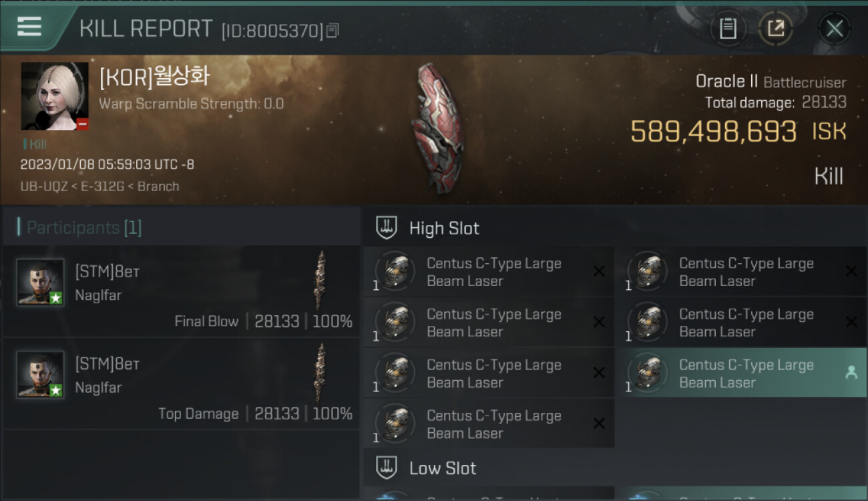Select the Final Blow Naglfar participant portrait
Screen dimensions: 868x501
[x=41, y=282]
